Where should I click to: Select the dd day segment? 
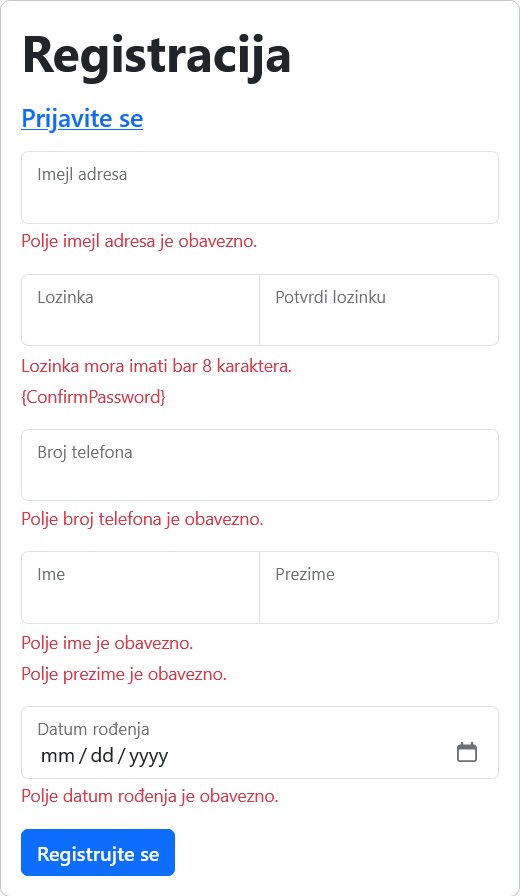(x=102, y=755)
